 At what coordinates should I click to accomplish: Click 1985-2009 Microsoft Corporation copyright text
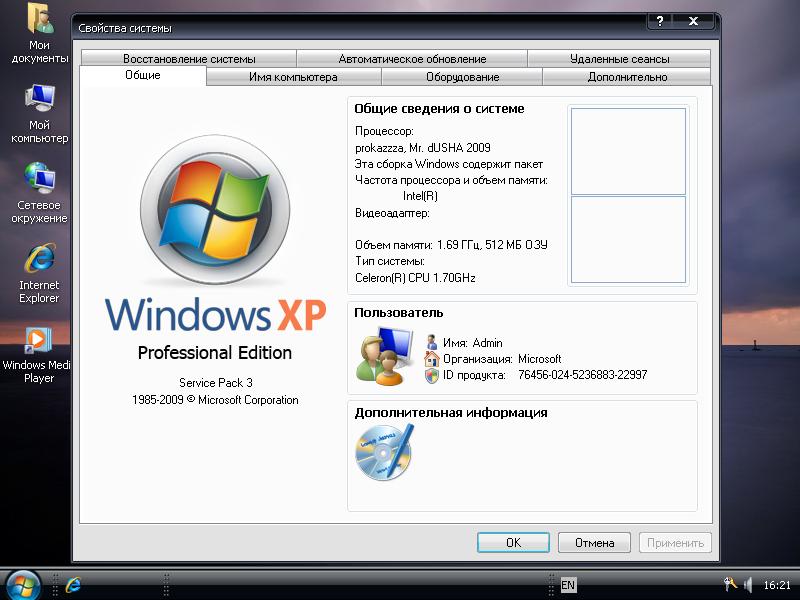(x=215, y=400)
